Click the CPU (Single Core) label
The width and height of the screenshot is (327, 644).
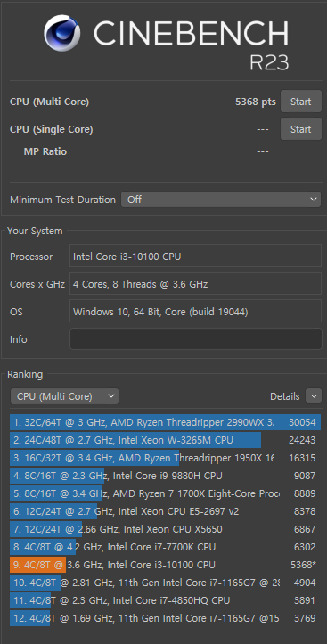click(52, 129)
